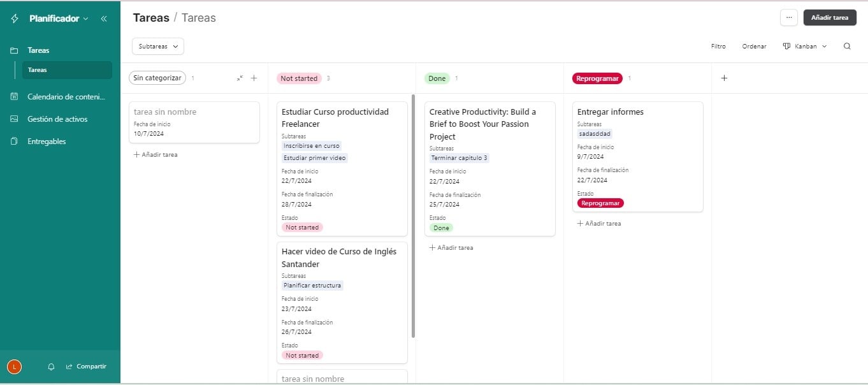Open the 'tarea sin nombre' card in Sin categorizar
Screen dimensions: 868x385
(194, 122)
